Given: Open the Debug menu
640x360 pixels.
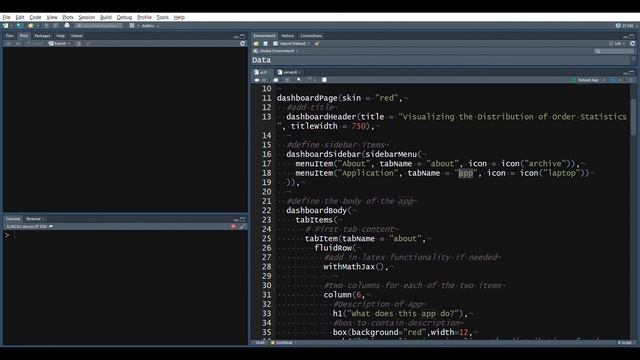Looking at the screenshot, I should [124, 17].
